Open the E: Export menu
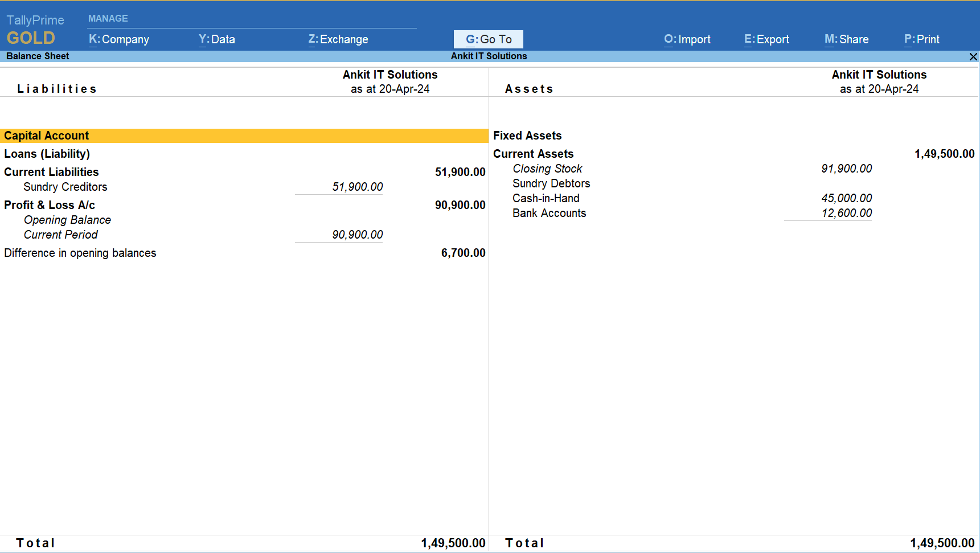 coord(766,39)
